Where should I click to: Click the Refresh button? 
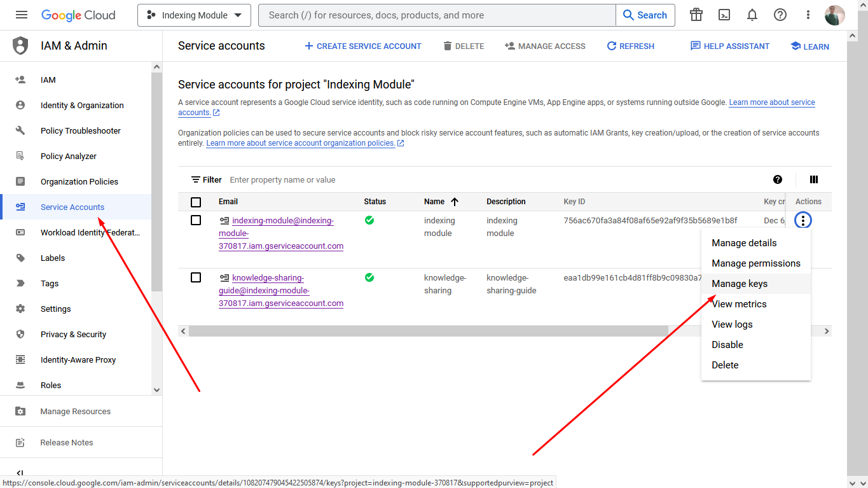[x=630, y=46]
